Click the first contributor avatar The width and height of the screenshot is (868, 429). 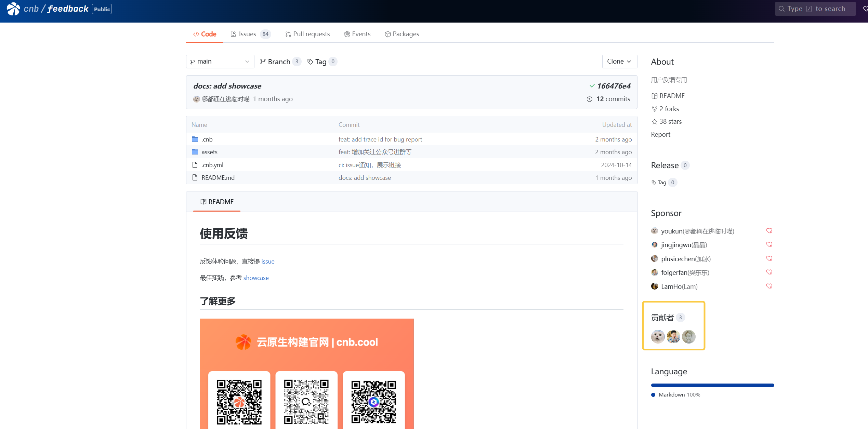658,337
